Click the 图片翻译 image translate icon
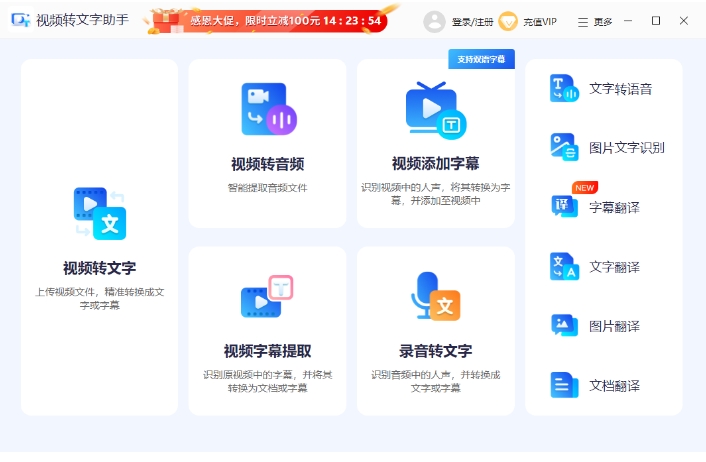The image size is (706, 462). [564, 325]
